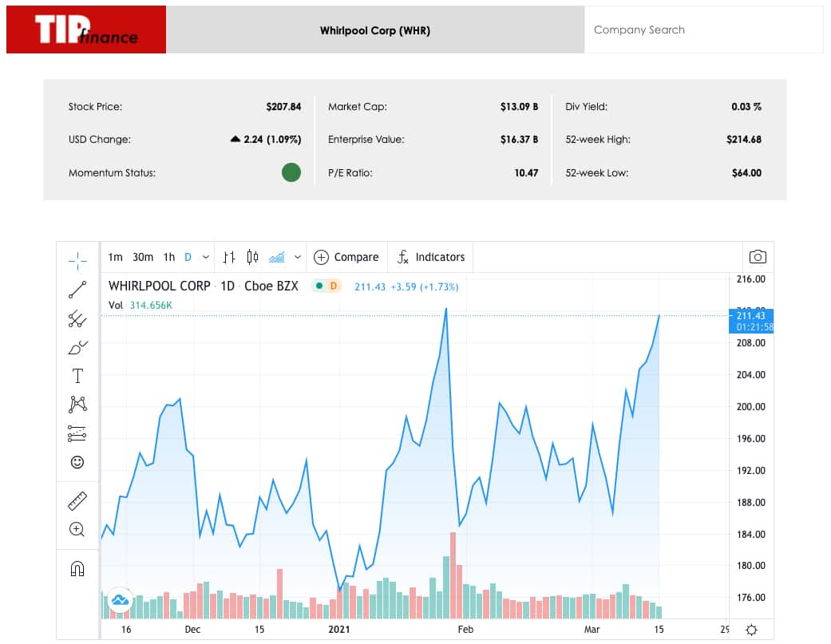Image resolution: width=831 pixels, height=644 pixels.
Task: Click the Compare button
Action: tap(346, 257)
